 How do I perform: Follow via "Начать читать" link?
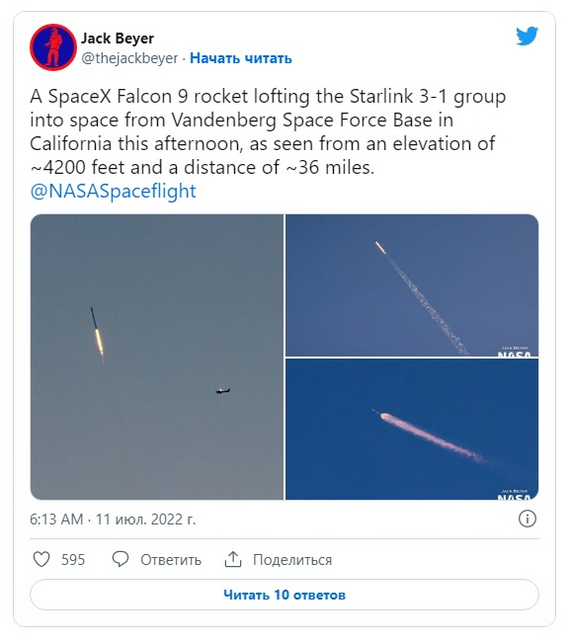click(x=241, y=58)
